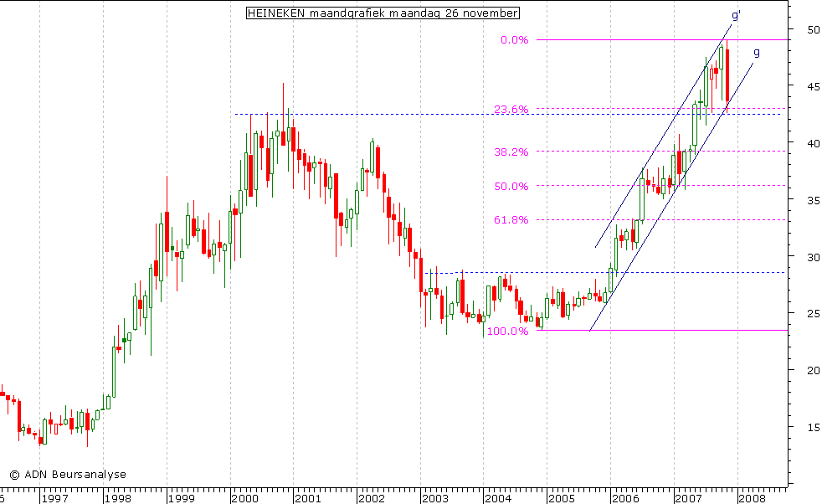Click the price level 25 on the axis
This screenshot has height=504, width=822.
pyautogui.click(x=814, y=314)
